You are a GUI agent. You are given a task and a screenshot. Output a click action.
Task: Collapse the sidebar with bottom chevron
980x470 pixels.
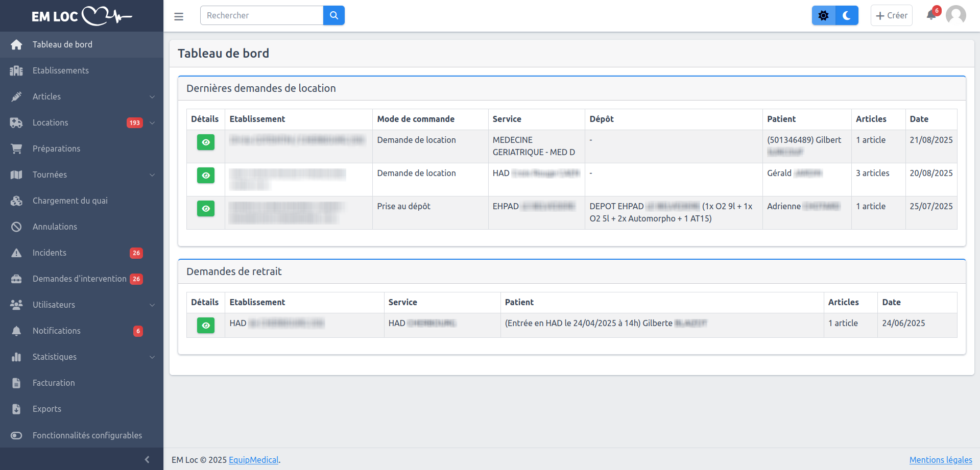click(147, 459)
